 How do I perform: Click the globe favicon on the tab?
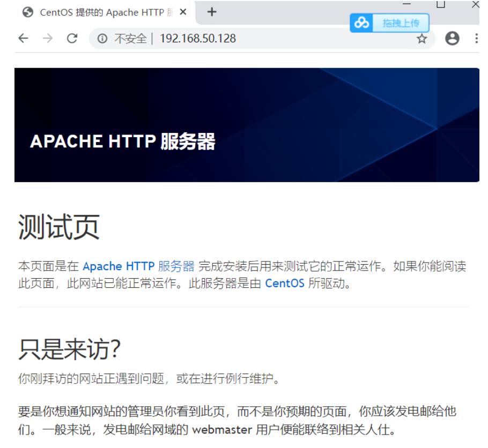click(28, 12)
